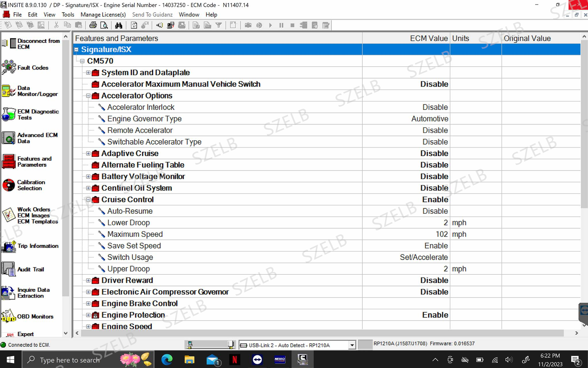Screen dimensions: 588x368
Task: Collapse Accelerator Options group
Action: coord(88,95)
